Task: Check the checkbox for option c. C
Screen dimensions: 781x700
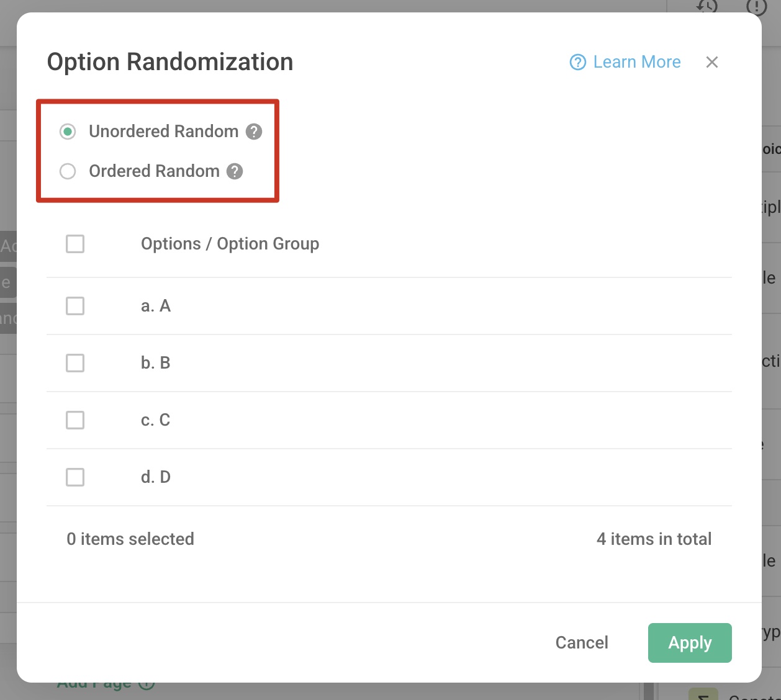Action: (x=74, y=420)
